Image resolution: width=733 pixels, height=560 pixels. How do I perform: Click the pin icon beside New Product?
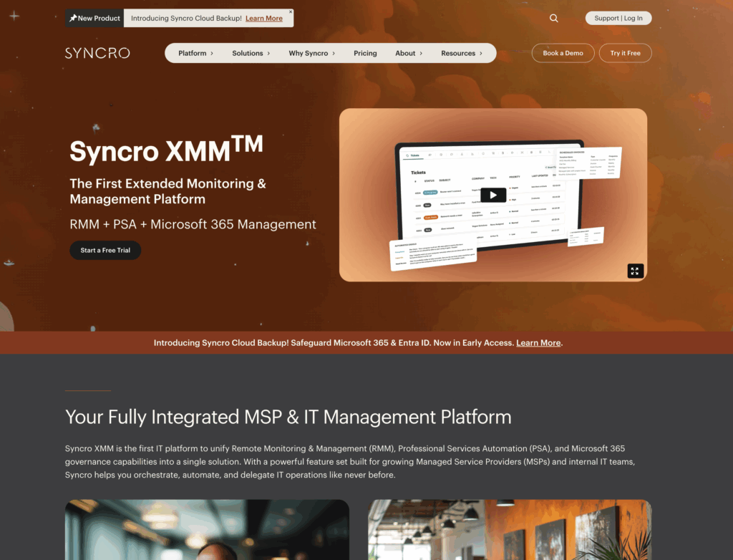72,19
